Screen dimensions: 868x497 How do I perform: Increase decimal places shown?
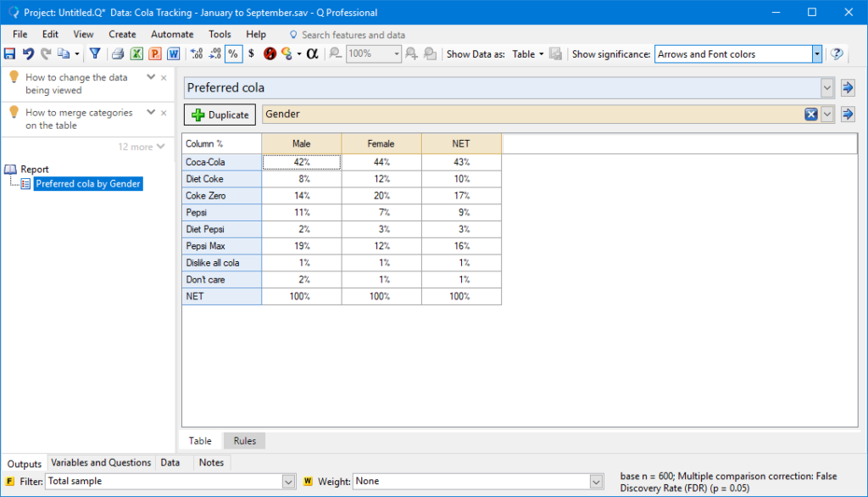(197, 53)
